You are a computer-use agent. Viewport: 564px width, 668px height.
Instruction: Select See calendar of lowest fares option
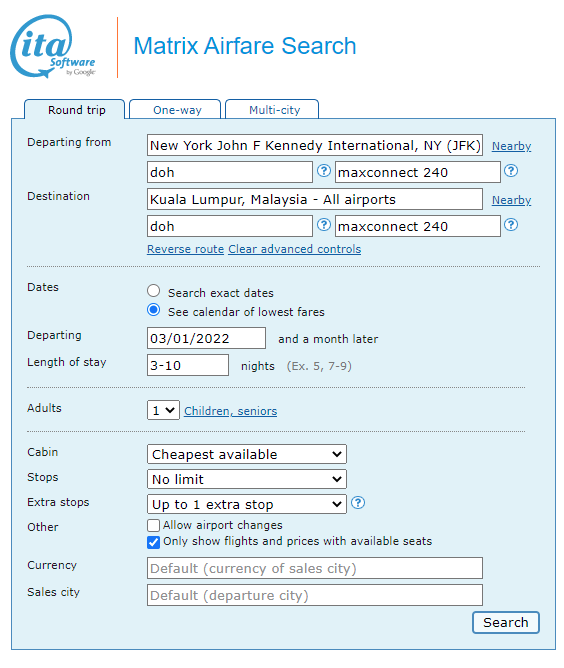tap(153, 310)
